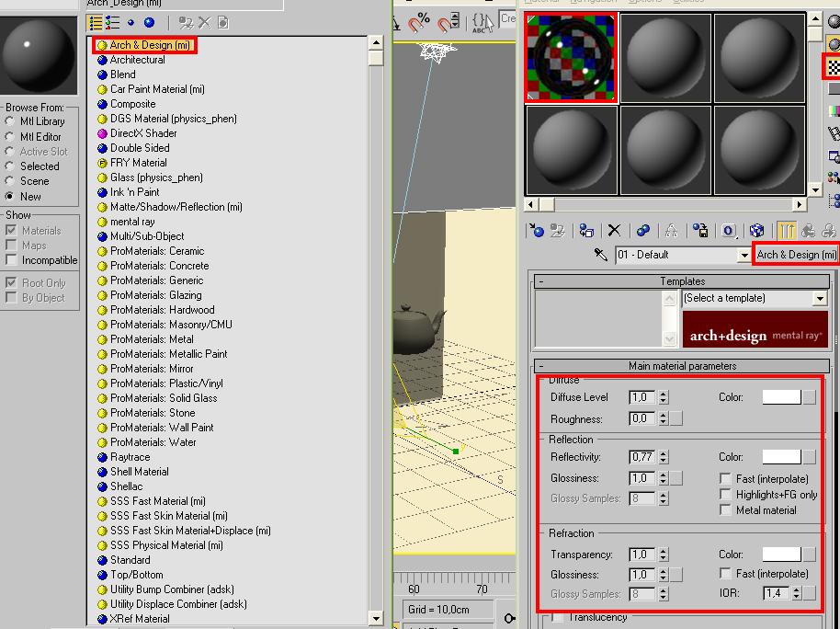Toggle the Percent Snap magnet icon
The height and width of the screenshot is (629, 840).
[420, 22]
